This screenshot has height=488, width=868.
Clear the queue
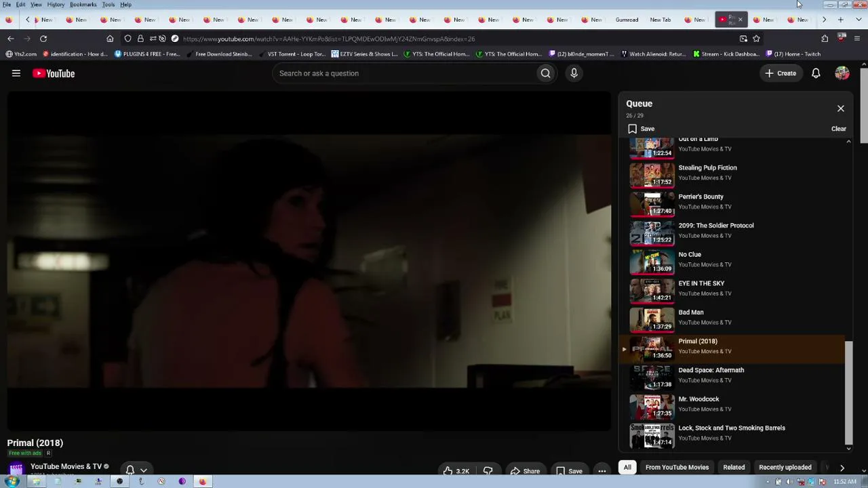[x=839, y=129]
